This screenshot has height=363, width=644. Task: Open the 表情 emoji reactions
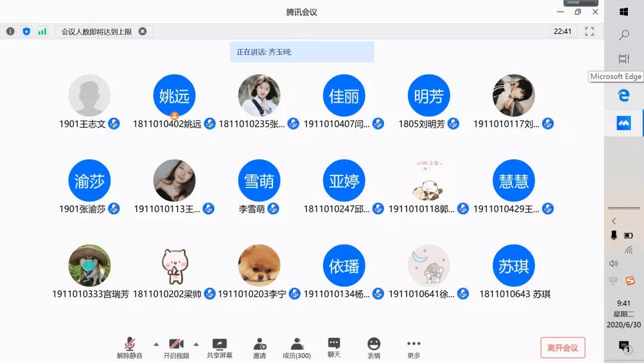[x=374, y=348]
